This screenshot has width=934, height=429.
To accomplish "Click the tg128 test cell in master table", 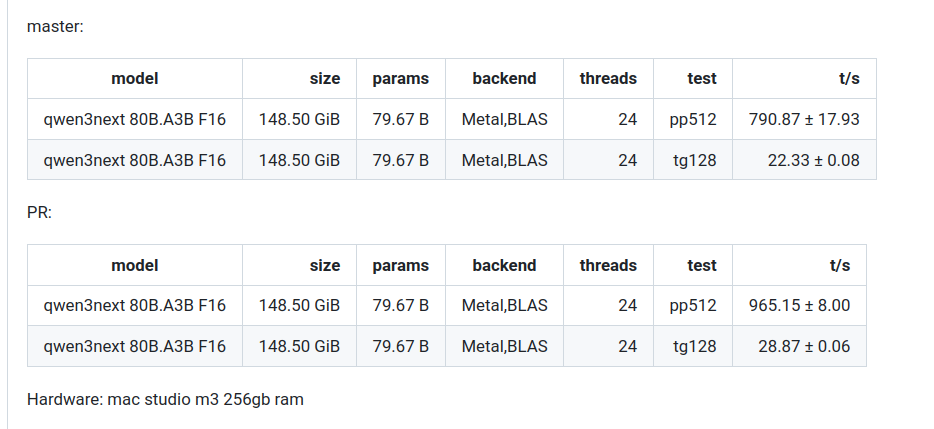I will (x=694, y=159).
